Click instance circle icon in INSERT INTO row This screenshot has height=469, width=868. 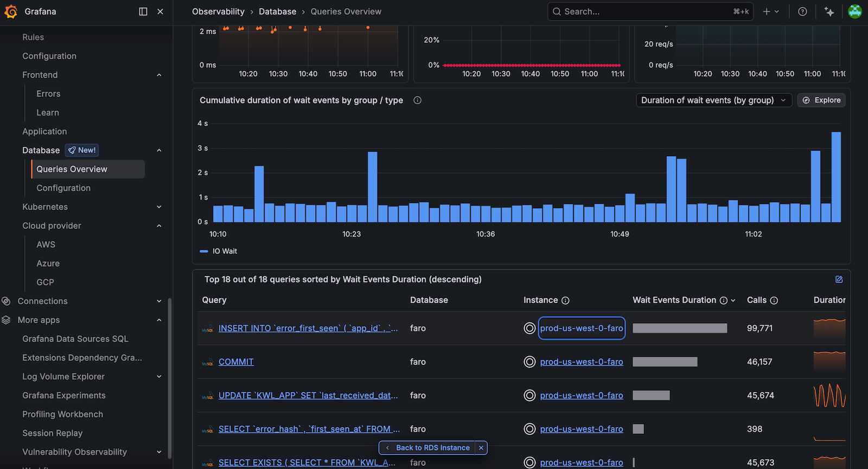point(529,328)
